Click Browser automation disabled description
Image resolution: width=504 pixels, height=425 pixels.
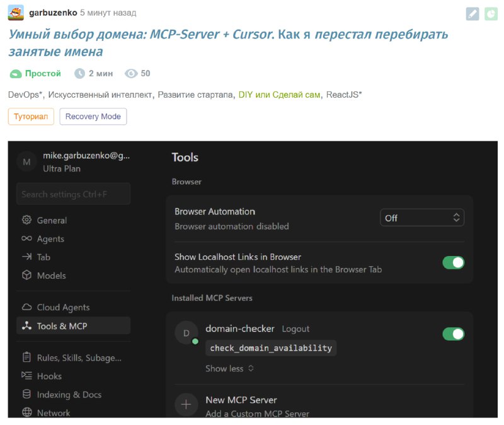(x=231, y=226)
